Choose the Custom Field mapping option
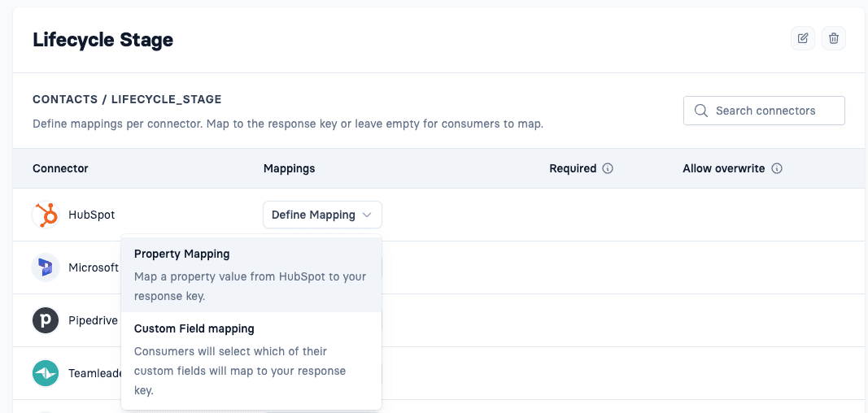The width and height of the screenshot is (868, 413). click(251, 359)
